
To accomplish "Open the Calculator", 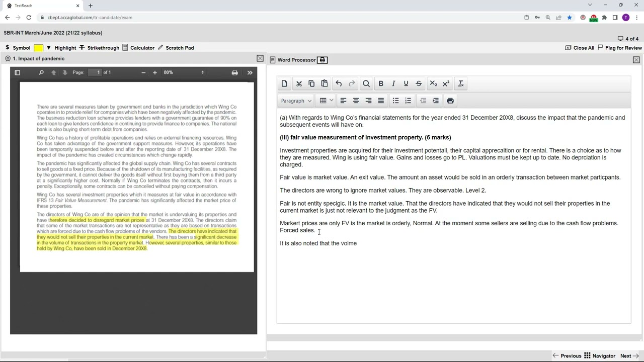I will click(138, 48).
